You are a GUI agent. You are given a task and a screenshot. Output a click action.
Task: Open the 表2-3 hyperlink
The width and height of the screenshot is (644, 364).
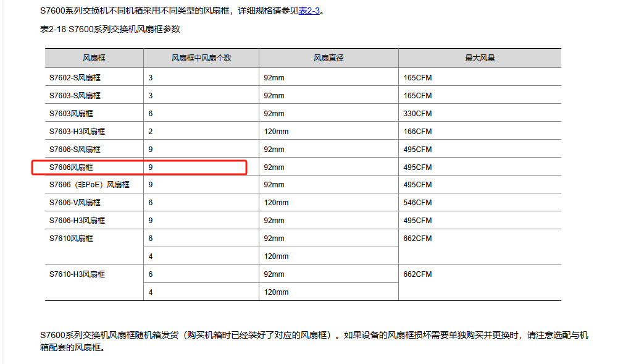309,11
